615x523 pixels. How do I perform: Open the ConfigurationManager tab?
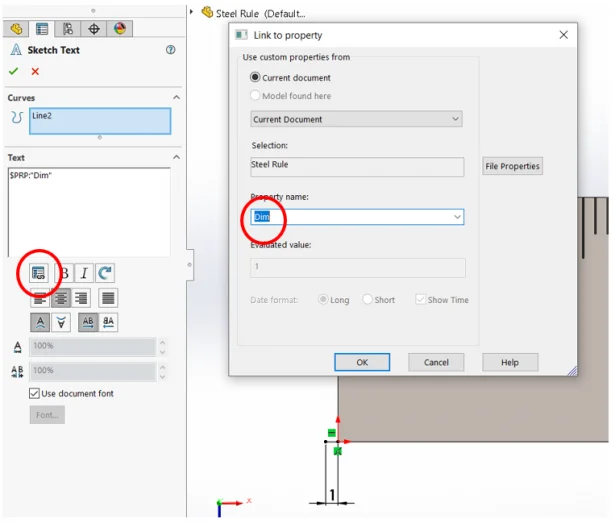pos(68,29)
